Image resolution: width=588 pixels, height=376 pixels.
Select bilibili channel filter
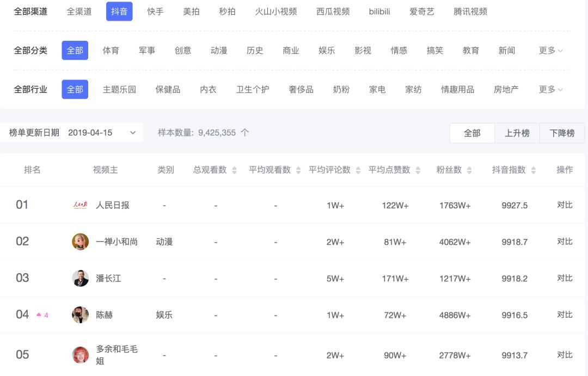[x=379, y=11]
